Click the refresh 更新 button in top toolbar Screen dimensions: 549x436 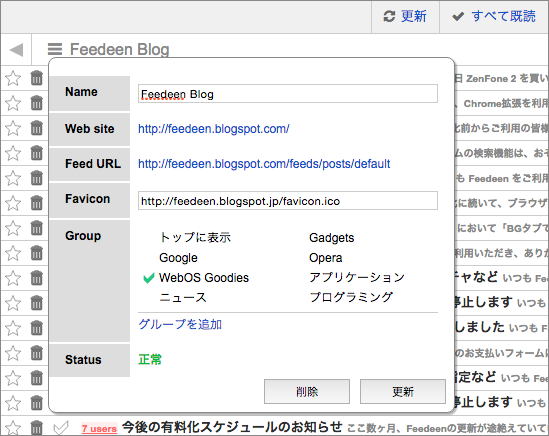(x=405, y=16)
